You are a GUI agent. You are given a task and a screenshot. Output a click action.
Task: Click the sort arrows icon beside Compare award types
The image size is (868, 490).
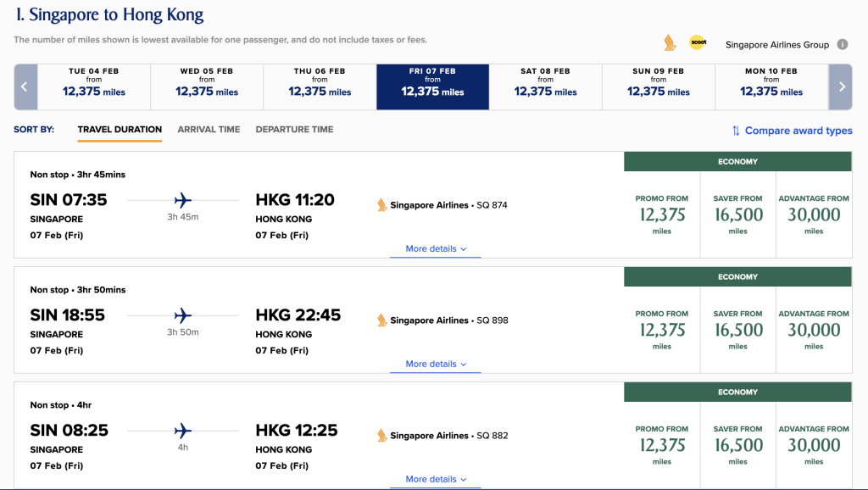coord(736,131)
